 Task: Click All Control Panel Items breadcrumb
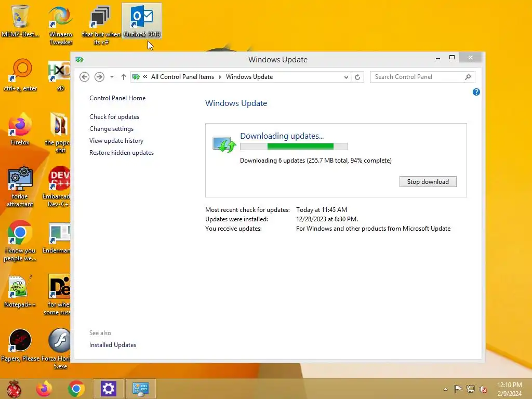point(182,77)
